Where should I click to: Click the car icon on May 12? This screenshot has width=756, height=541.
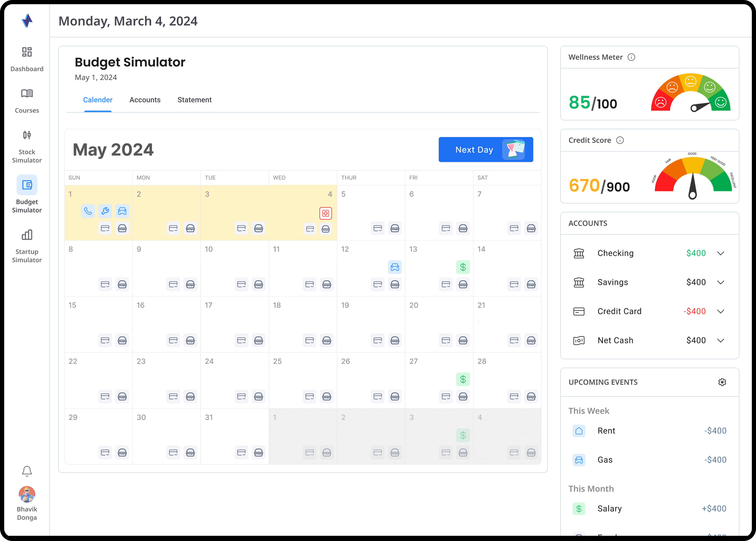coord(395,267)
